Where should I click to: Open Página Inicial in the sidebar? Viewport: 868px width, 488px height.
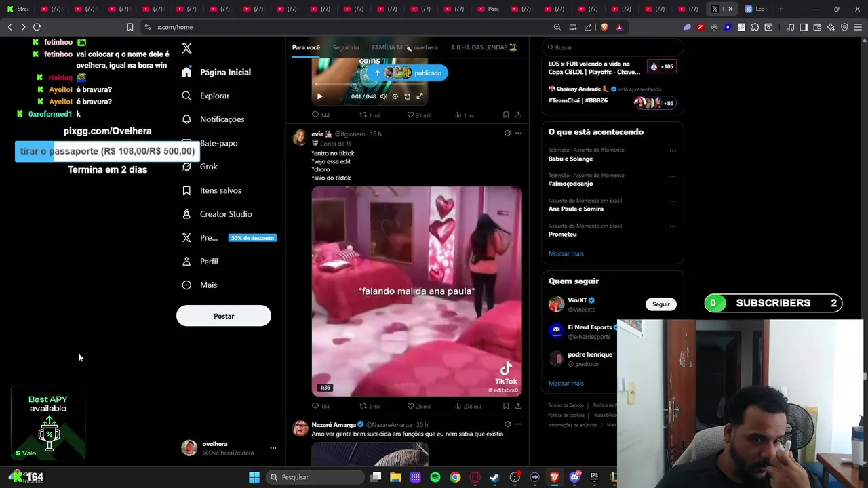[x=216, y=72]
